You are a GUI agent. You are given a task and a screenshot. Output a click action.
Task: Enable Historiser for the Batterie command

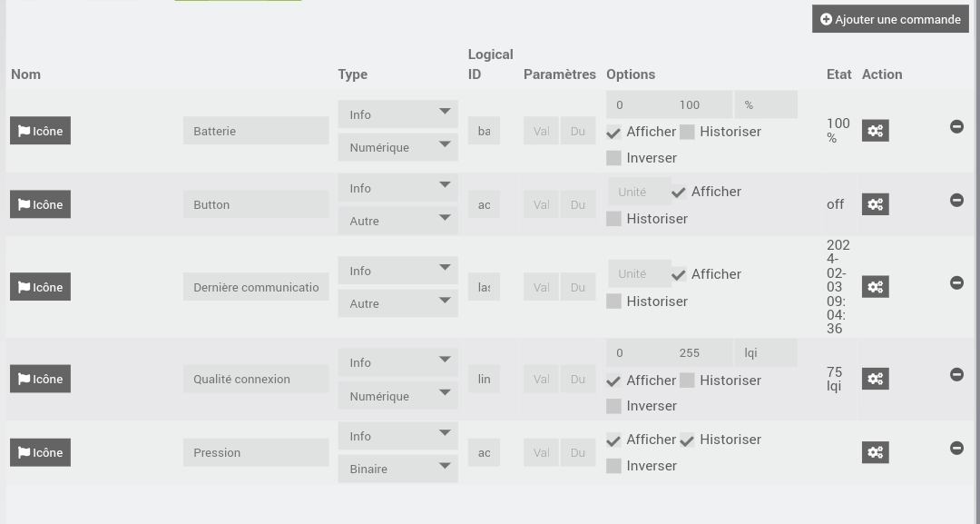688,132
